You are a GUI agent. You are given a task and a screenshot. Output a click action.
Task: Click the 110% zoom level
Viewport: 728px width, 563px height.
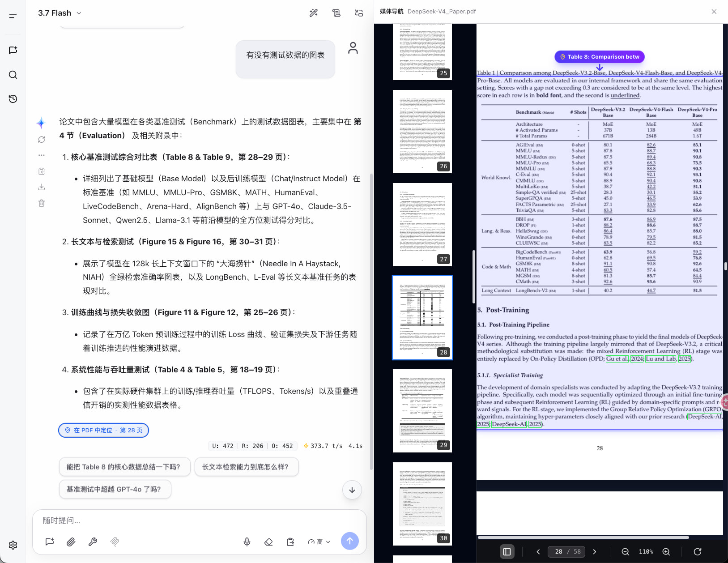coord(646,552)
